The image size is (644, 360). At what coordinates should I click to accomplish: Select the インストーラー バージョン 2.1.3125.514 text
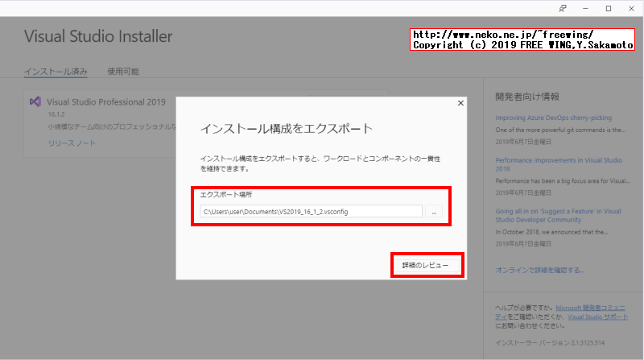pos(550,342)
